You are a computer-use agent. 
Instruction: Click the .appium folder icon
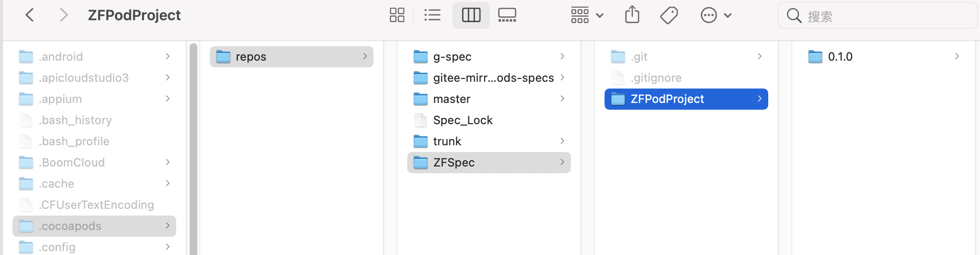[x=26, y=99]
